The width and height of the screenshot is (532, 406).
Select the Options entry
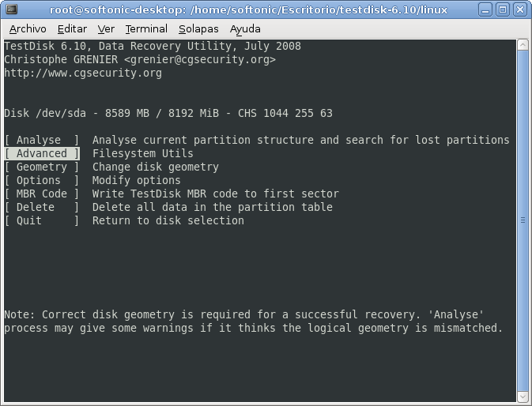pos(42,180)
